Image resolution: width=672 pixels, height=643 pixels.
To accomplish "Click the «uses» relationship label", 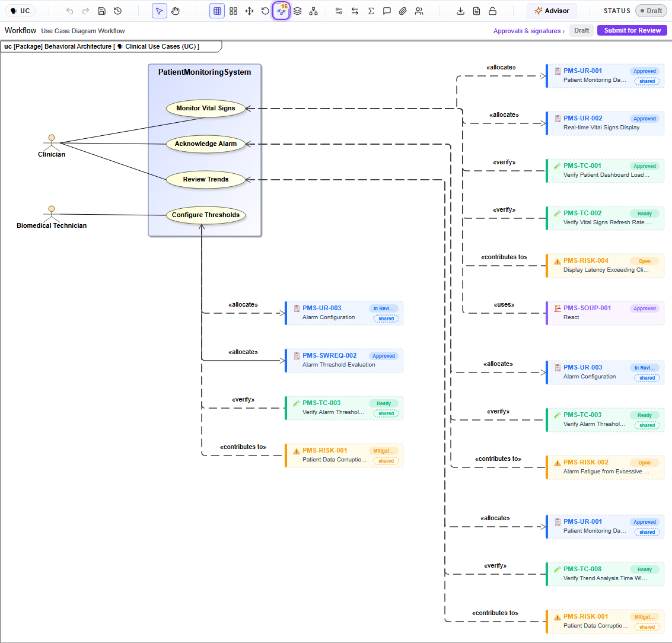I will click(504, 305).
